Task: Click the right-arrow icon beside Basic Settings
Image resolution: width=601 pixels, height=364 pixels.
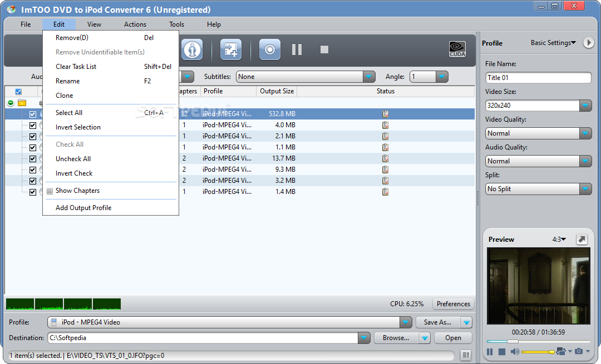Action: [588, 43]
